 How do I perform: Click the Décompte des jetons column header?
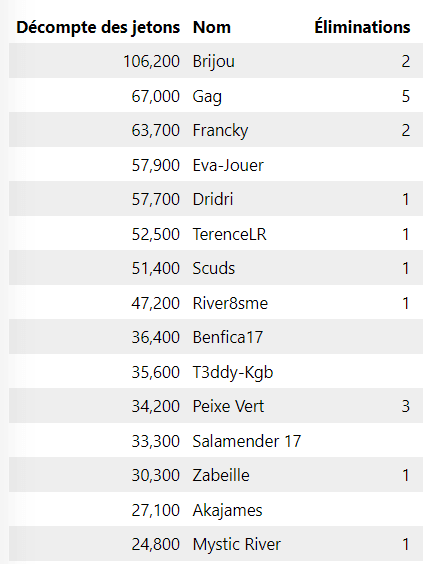(98, 28)
